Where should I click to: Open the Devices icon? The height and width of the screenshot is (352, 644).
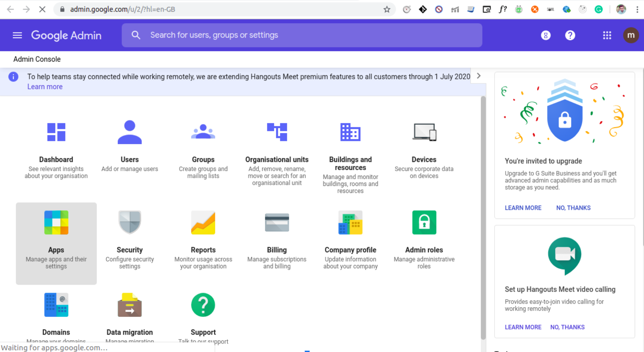coord(424,132)
